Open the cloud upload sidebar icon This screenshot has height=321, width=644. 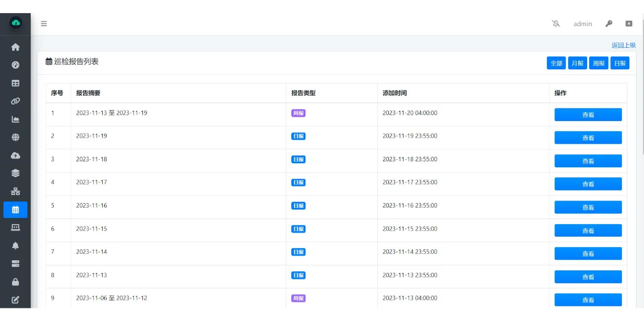(16, 155)
